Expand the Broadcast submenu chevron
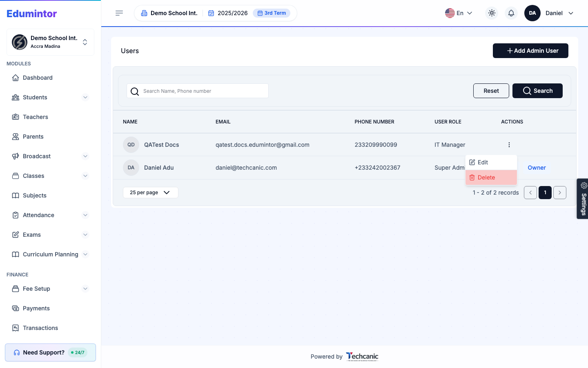The width and height of the screenshot is (588, 368). [85, 156]
